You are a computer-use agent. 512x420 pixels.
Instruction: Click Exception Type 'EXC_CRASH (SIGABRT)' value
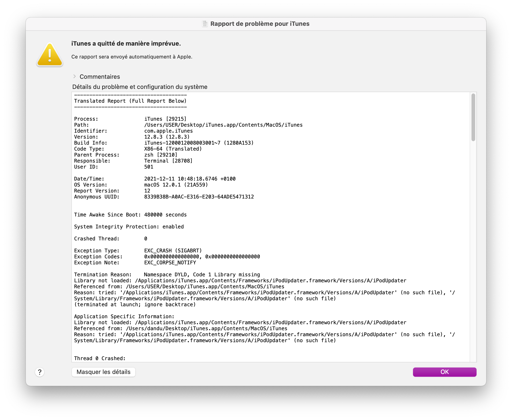[173, 251]
